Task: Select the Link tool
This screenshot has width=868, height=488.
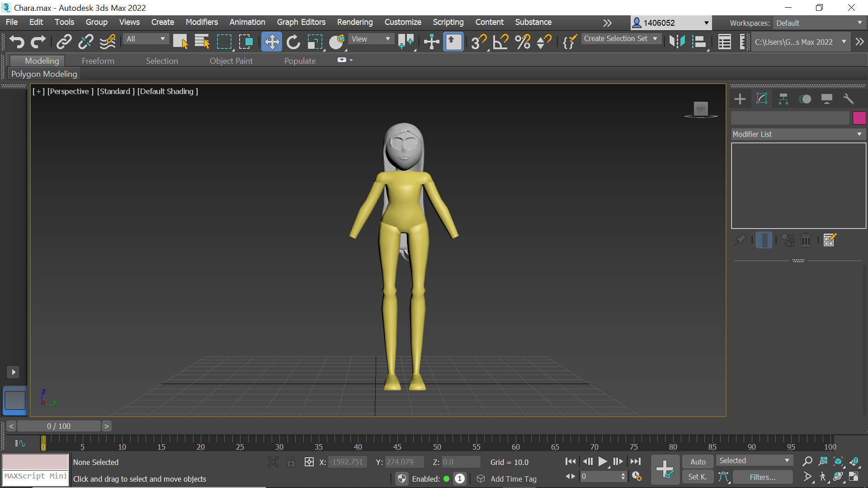Action: (x=63, y=42)
